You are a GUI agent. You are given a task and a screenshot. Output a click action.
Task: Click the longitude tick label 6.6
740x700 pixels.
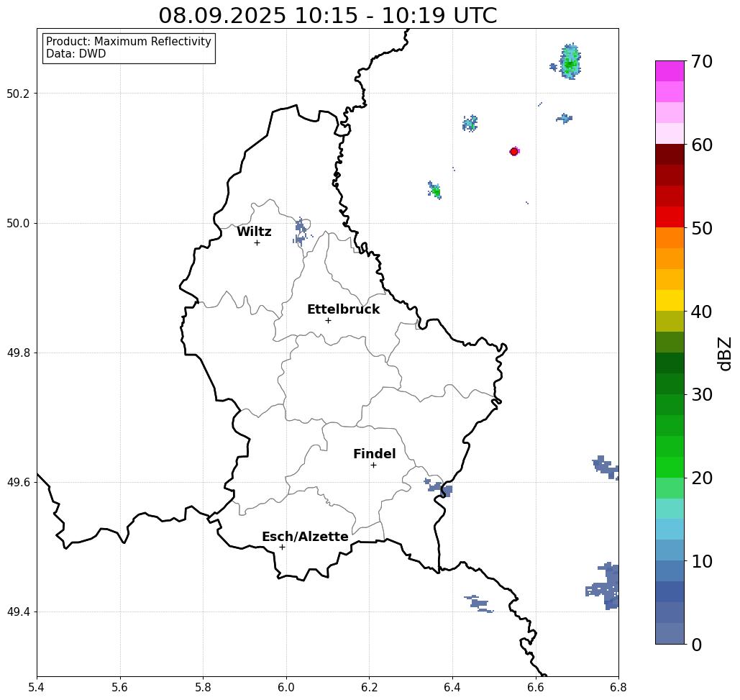(x=536, y=687)
